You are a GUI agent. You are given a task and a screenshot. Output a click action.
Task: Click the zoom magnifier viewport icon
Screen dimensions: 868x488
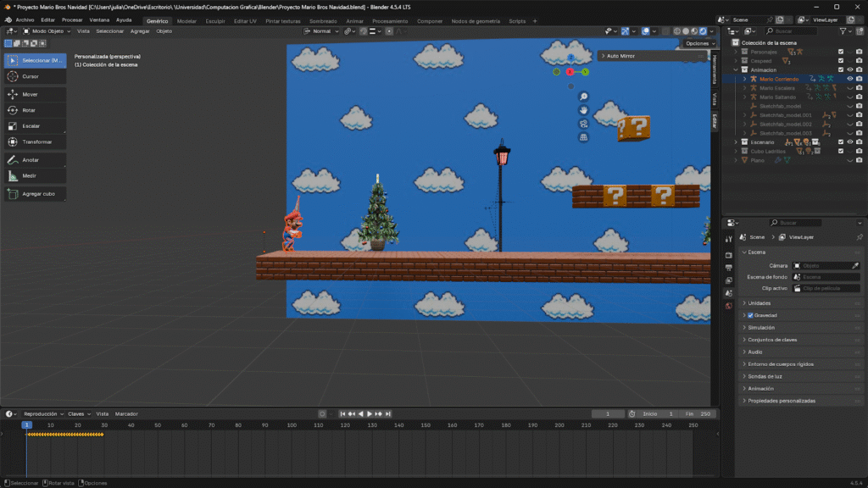[x=584, y=97]
